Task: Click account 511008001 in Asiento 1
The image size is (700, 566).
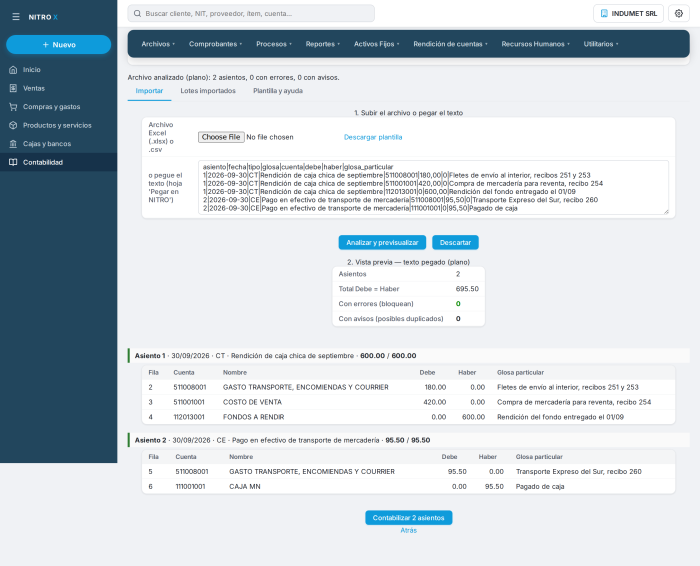Action: tap(190, 387)
